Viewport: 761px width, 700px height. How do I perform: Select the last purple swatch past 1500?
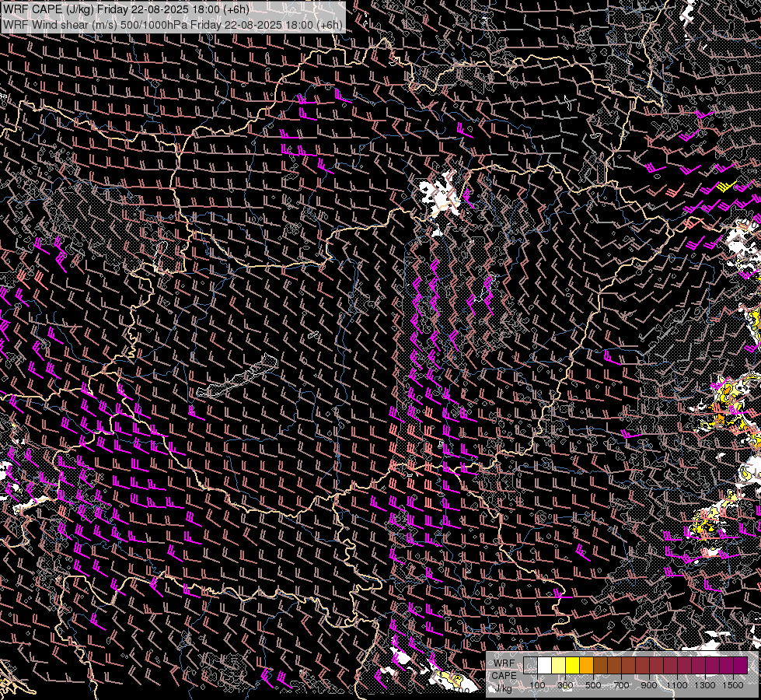741,665
